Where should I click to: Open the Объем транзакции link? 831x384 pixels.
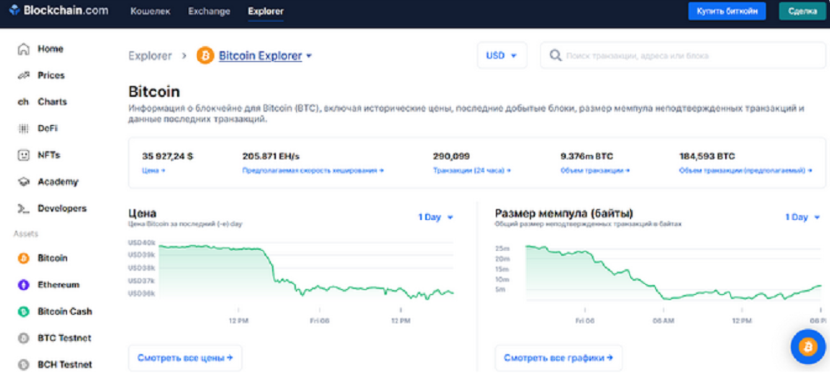[595, 171]
